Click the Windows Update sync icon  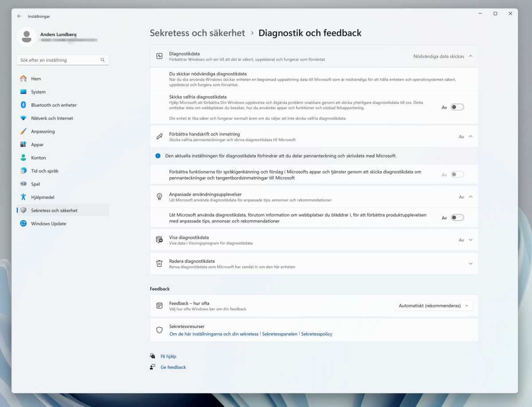tap(23, 223)
